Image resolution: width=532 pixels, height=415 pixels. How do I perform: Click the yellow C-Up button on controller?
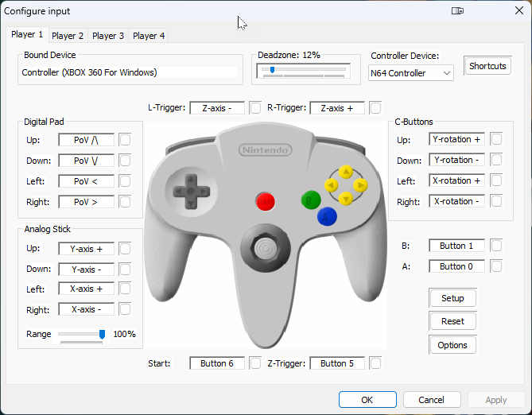click(345, 171)
